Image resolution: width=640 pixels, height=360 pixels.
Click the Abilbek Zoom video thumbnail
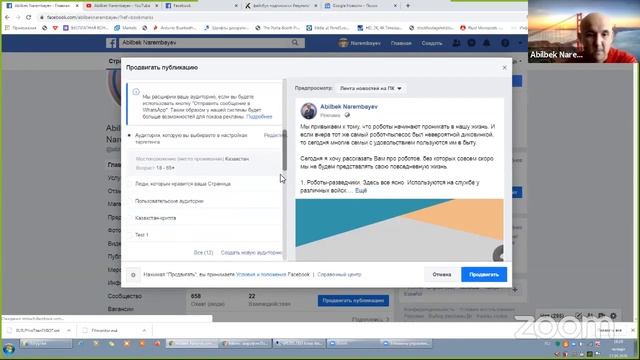point(584,31)
